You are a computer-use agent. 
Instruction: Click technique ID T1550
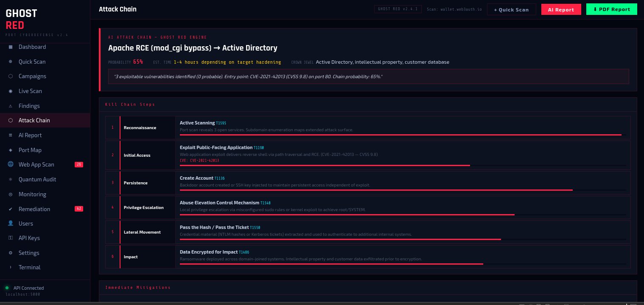coord(255,228)
